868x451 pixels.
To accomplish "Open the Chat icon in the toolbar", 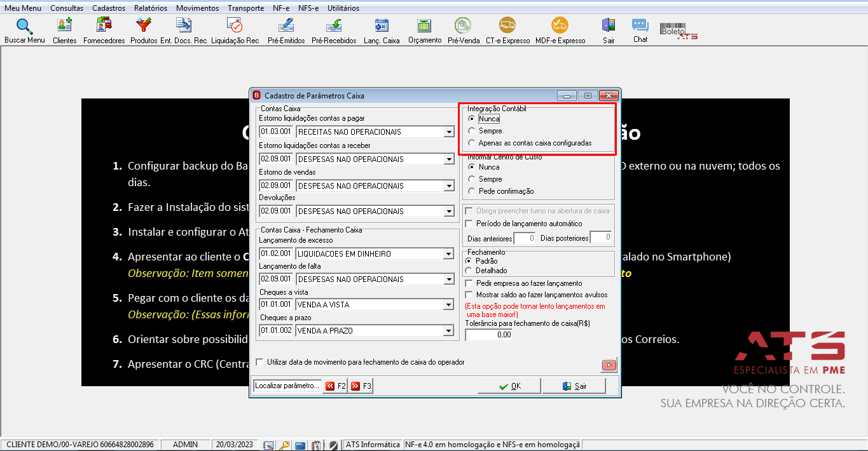I will [x=640, y=30].
